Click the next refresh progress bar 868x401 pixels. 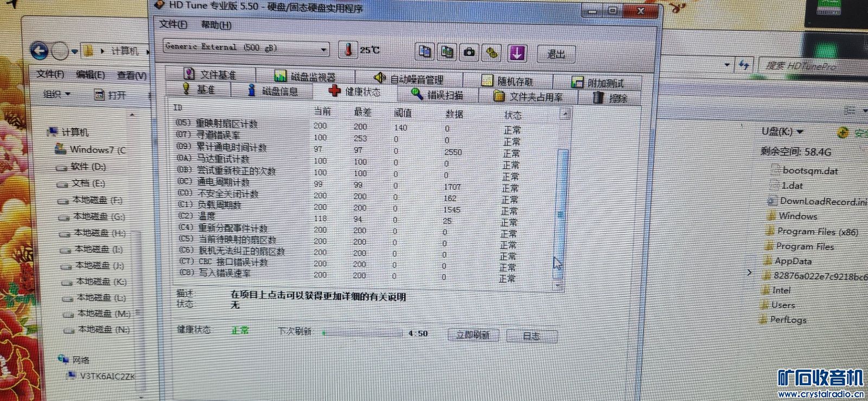click(x=362, y=333)
